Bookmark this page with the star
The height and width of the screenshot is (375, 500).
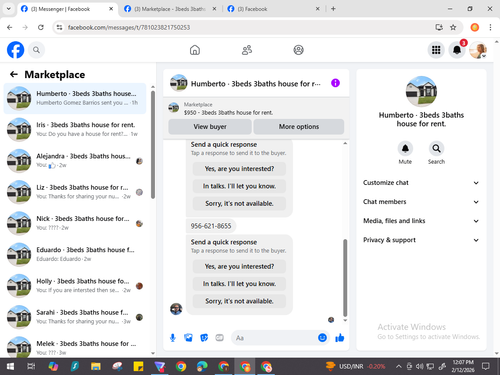[453, 27]
